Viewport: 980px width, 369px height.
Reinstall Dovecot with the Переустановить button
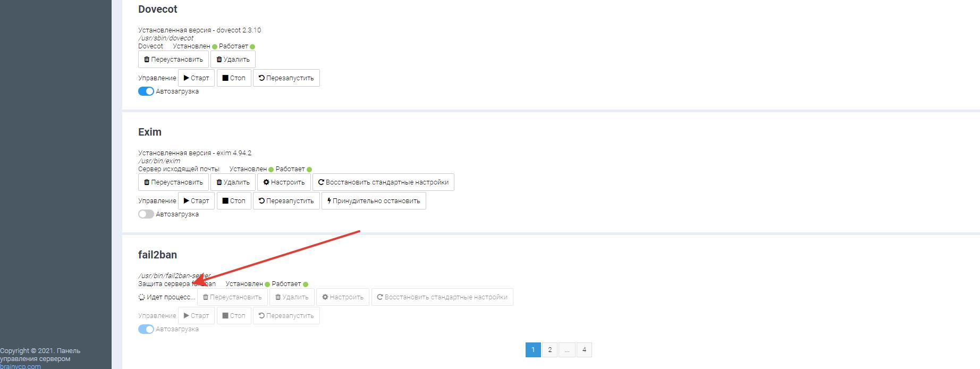coord(173,60)
